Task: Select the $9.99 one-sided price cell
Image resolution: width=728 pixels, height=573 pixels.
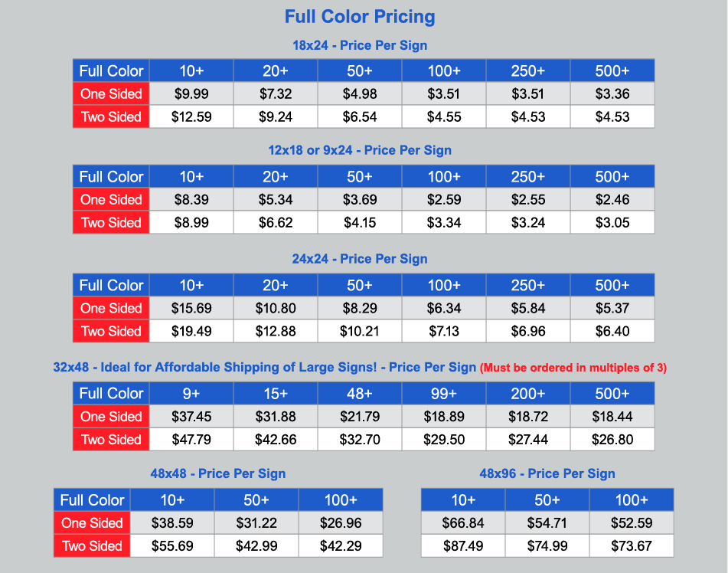Action: [191, 93]
